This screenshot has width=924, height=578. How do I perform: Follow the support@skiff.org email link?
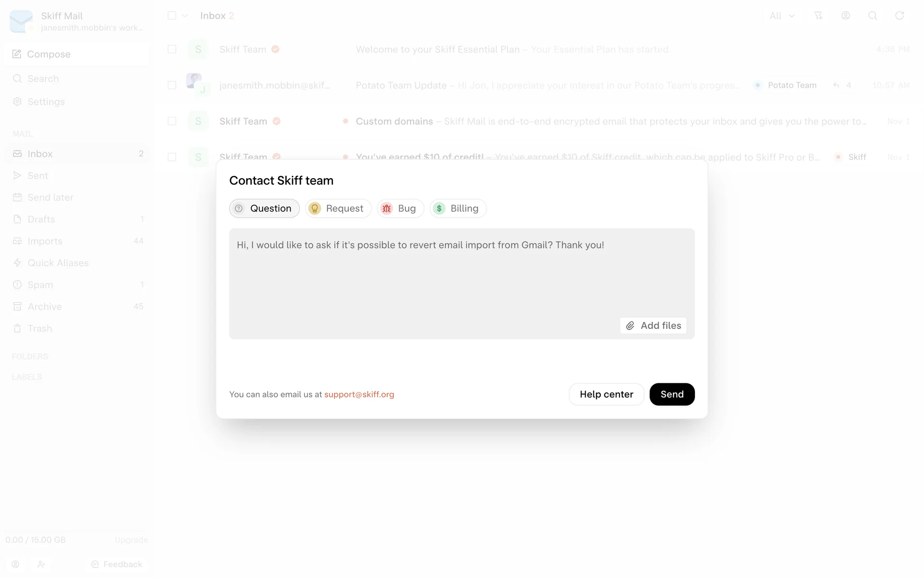359,394
